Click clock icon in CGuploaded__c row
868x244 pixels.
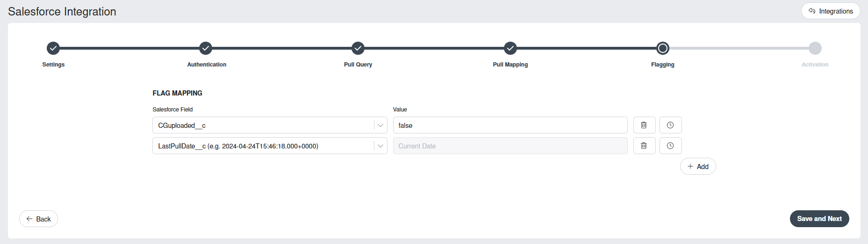tap(670, 125)
